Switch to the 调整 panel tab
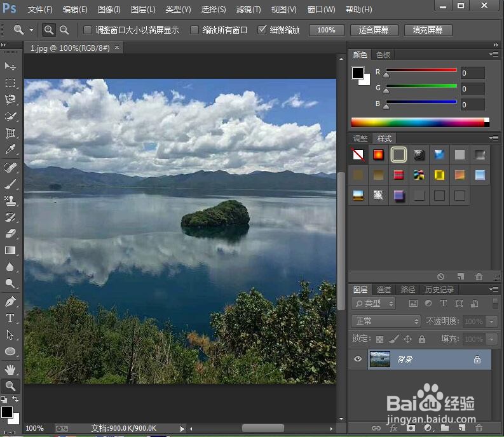504x437 pixels. (360, 138)
